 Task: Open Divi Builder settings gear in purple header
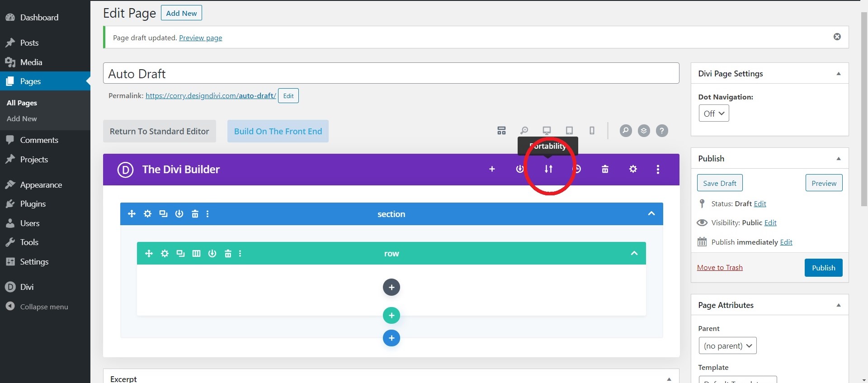pyautogui.click(x=633, y=169)
